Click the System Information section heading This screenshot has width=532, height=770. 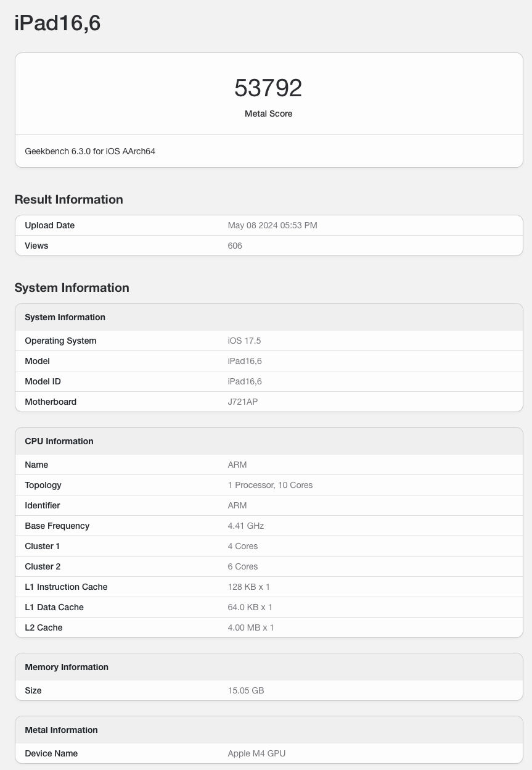[x=72, y=288]
